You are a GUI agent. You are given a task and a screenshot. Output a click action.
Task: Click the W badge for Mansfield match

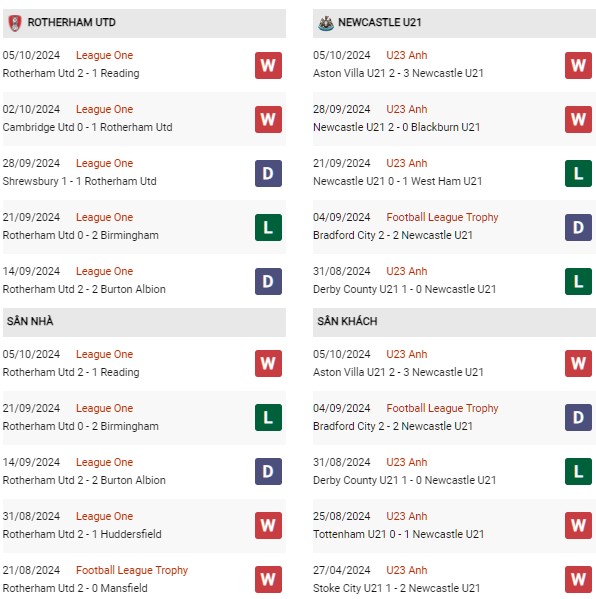click(268, 579)
